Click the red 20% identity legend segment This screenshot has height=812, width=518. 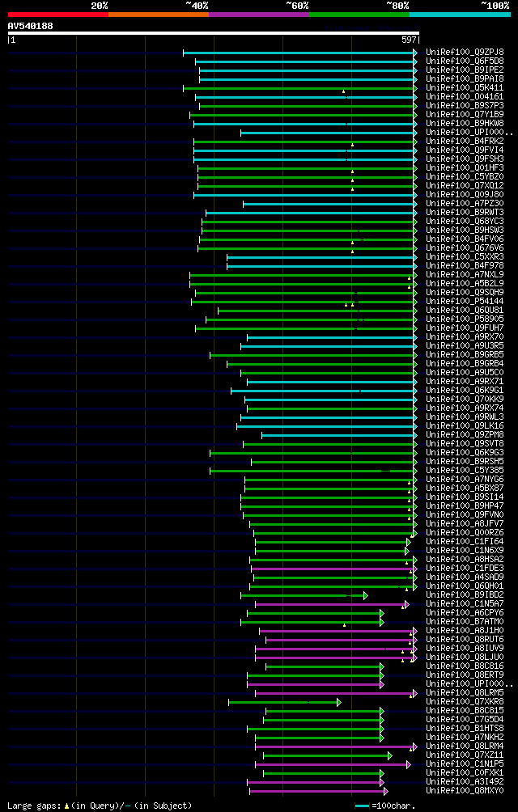click(x=58, y=15)
